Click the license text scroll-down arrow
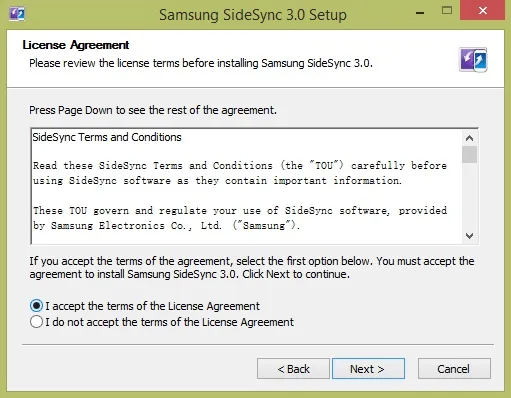 [469, 236]
